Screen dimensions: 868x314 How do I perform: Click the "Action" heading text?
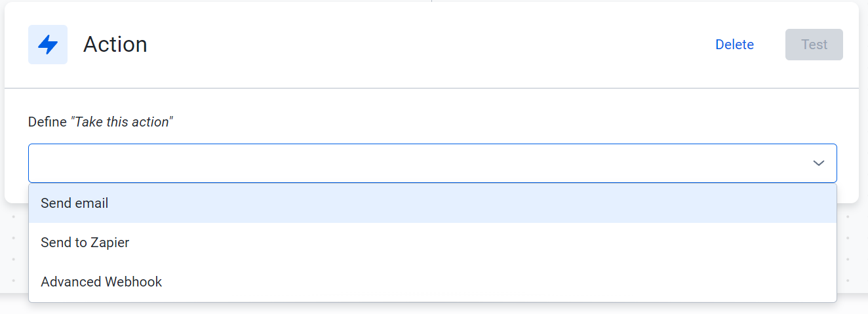pos(115,45)
